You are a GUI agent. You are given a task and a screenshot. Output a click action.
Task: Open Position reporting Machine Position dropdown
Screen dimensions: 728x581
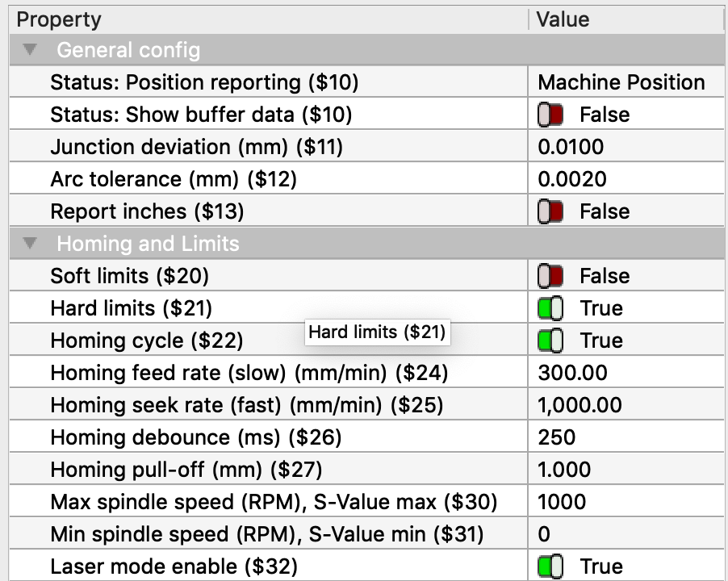pyautogui.click(x=625, y=82)
